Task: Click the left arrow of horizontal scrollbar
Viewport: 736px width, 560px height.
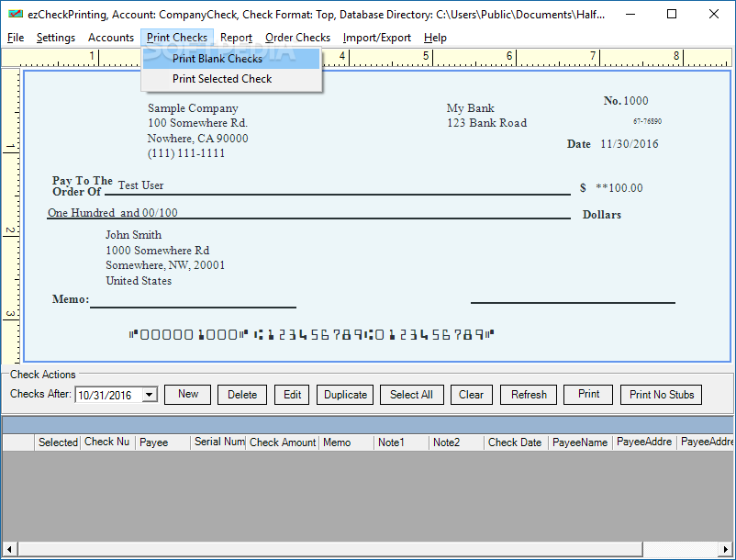Action: click(9, 548)
